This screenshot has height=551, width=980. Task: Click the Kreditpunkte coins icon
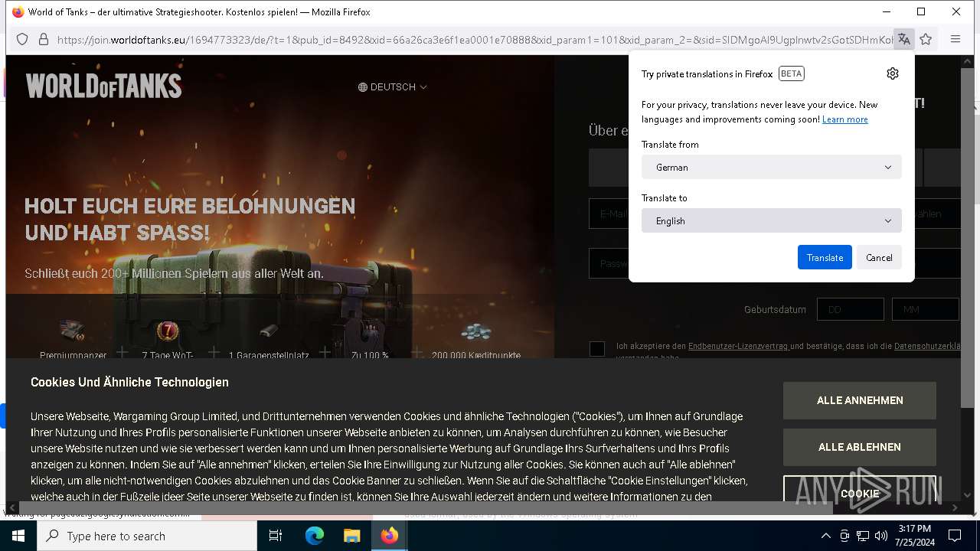click(475, 332)
